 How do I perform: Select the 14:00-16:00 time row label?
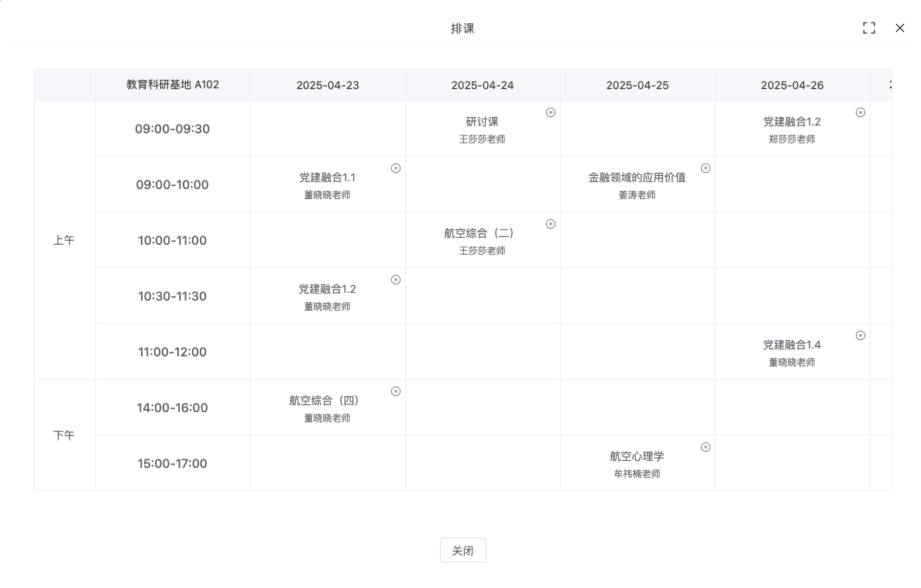pos(172,407)
